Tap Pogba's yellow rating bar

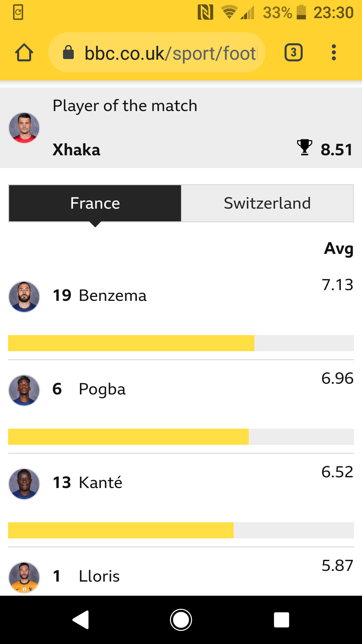pyautogui.click(x=128, y=437)
